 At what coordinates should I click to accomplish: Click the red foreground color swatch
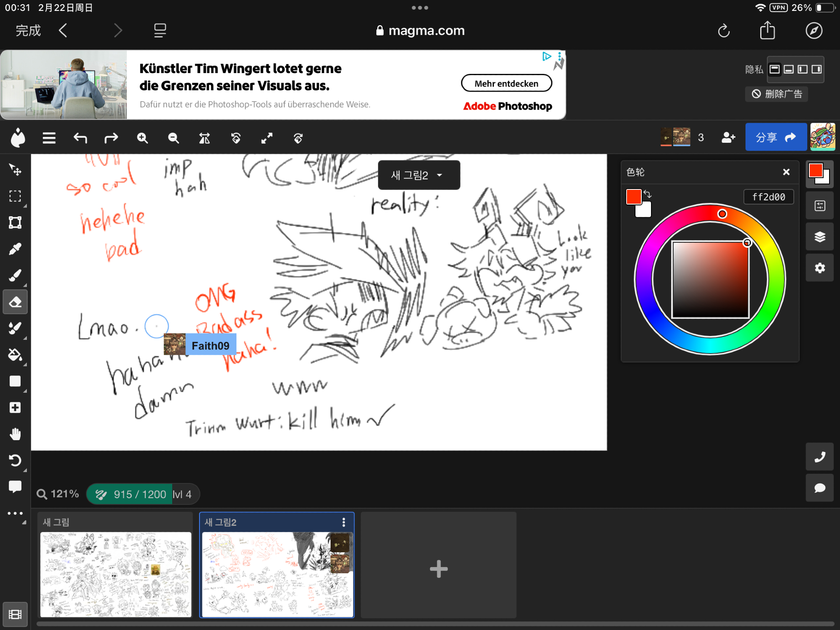[x=633, y=197]
